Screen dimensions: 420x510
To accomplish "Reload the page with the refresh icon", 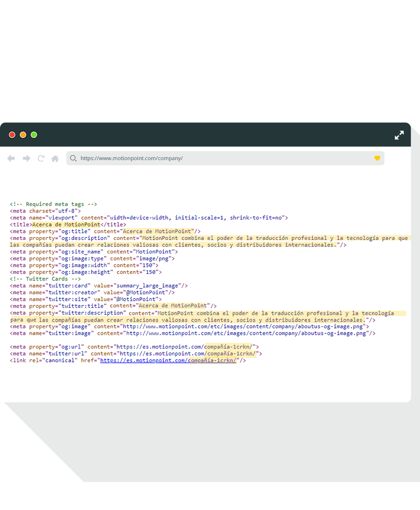I will [41, 159].
